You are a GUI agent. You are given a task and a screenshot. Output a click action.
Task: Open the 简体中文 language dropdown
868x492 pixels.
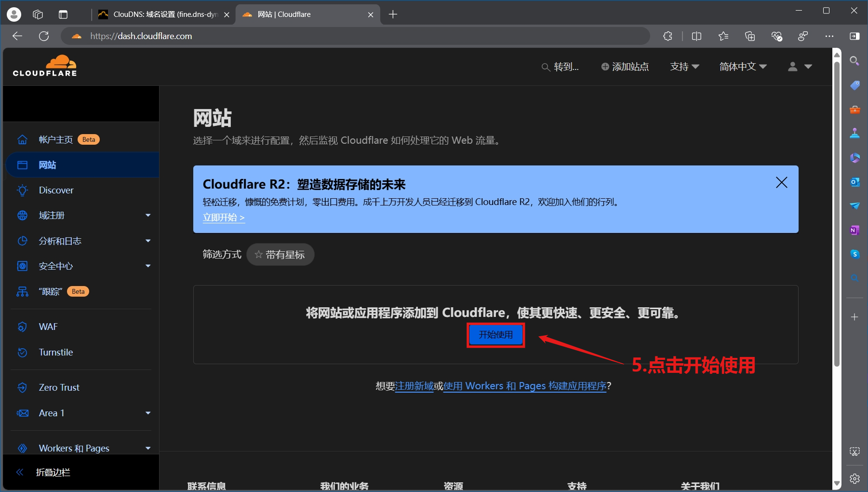click(743, 67)
